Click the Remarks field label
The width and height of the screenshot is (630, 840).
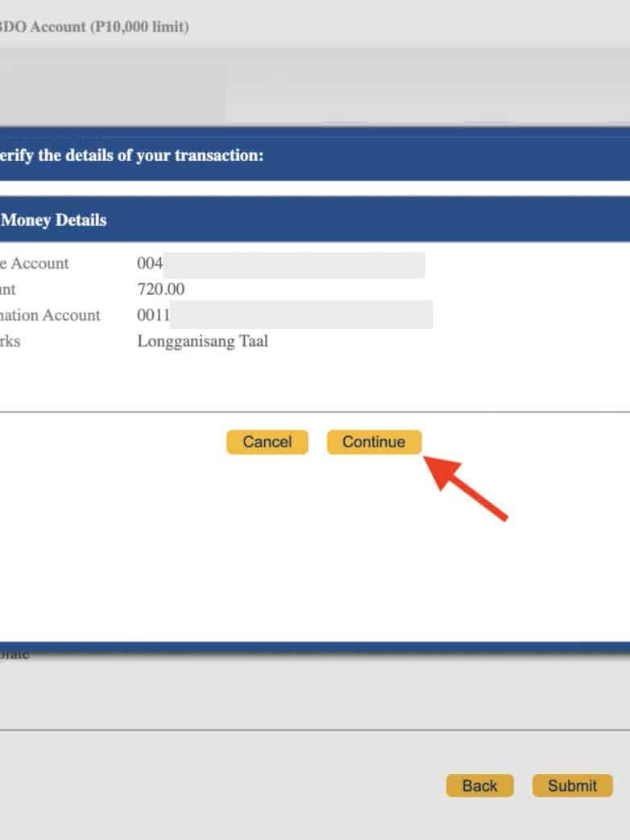[x=10, y=341]
